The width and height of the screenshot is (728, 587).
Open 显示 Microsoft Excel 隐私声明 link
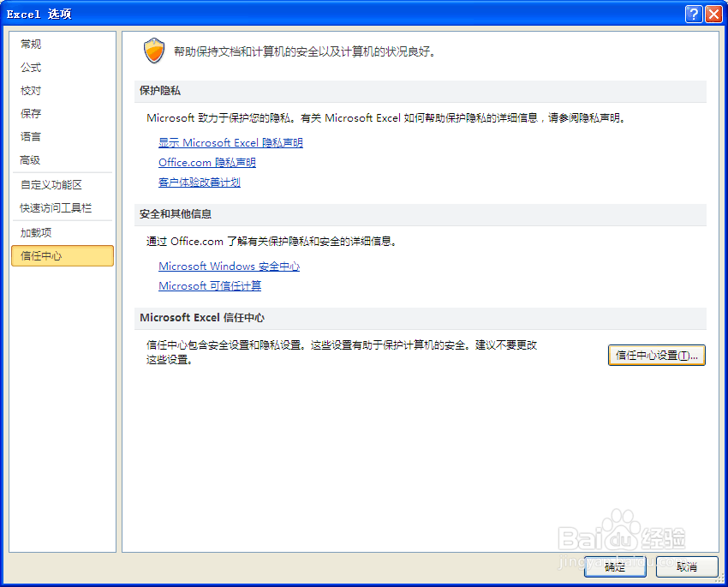[x=230, y=142]
